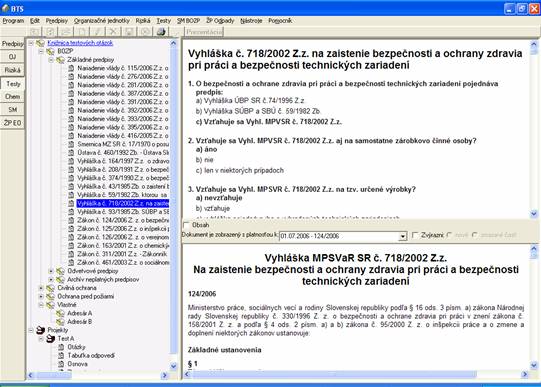The height and width of the screenshot is (387, 541).
Task: Open the Organizačné jednotky menu
Action: [102, 21]
